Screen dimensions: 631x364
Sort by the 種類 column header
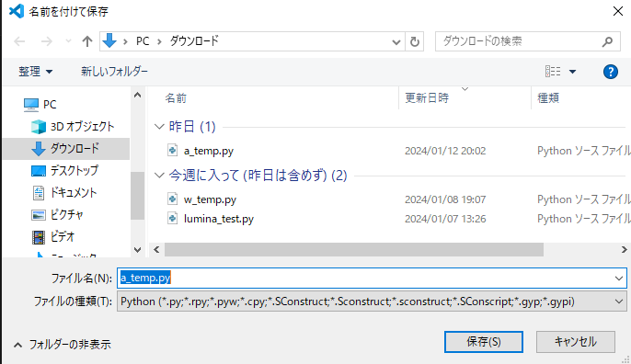click(x=548, y=97)
